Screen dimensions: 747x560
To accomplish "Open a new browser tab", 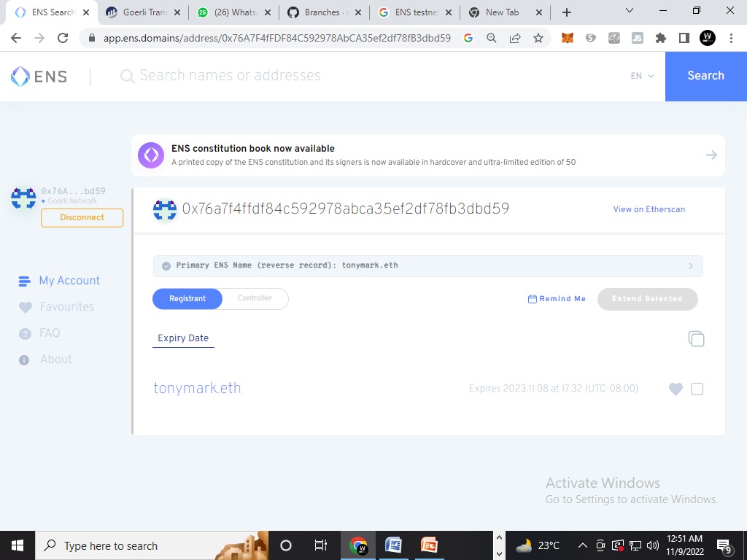I will (x=566, y=12).
